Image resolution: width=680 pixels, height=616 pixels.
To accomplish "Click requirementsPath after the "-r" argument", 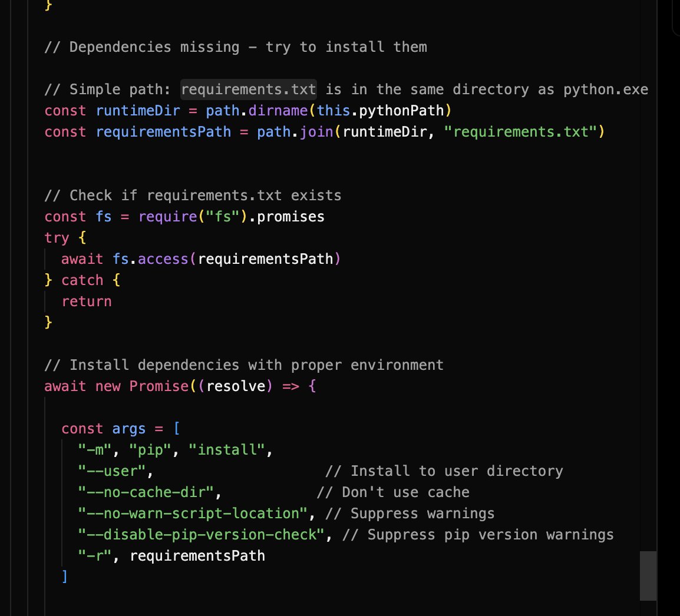I will point(197,556).
